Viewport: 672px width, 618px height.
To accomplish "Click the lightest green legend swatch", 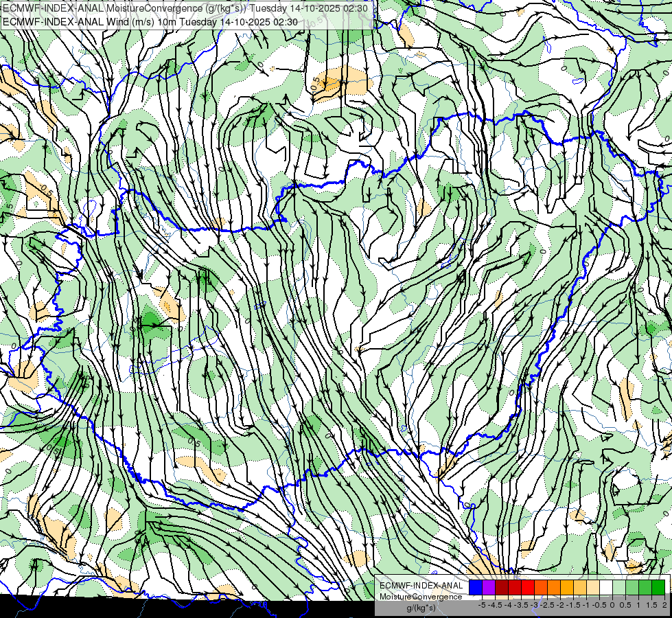I will pos(619,587).
